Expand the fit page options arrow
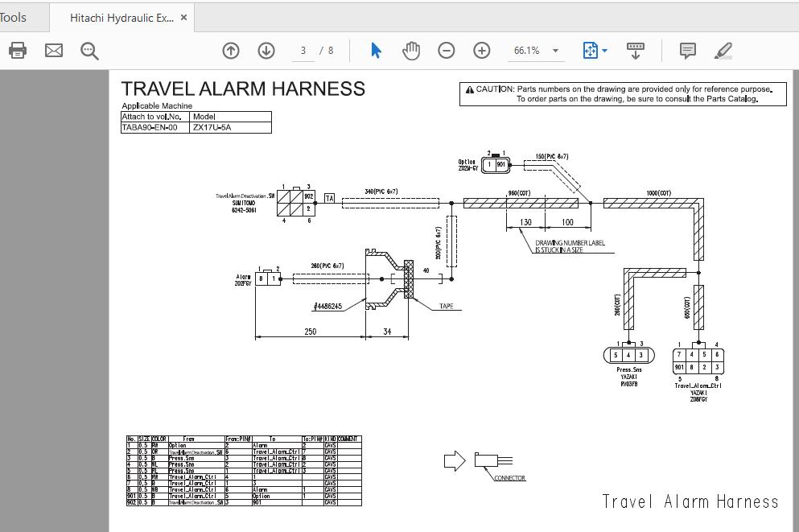 [605, 51]
